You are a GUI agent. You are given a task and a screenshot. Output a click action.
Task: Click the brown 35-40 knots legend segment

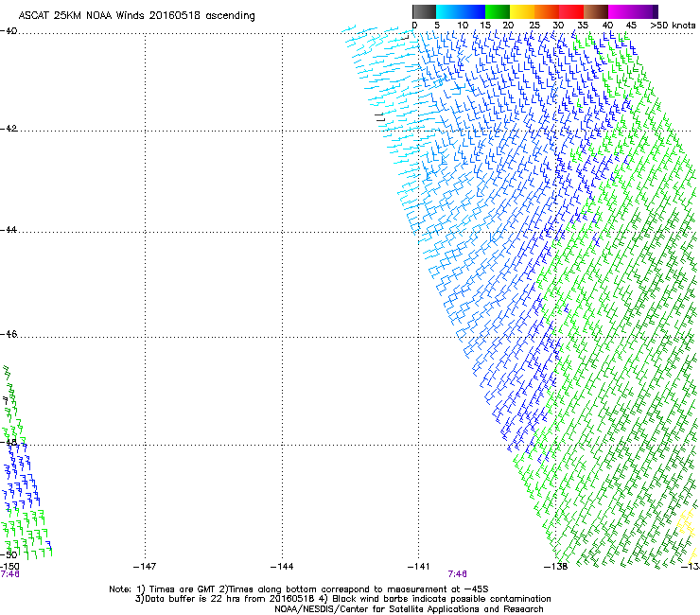tap(596, 11)
